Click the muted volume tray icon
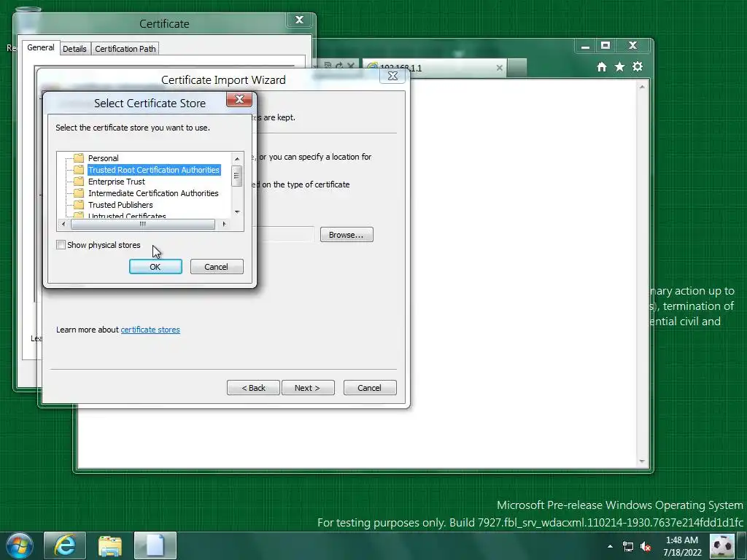Viewport: 747px width, 560px height. pyautogui.click(x=646, y=547)
